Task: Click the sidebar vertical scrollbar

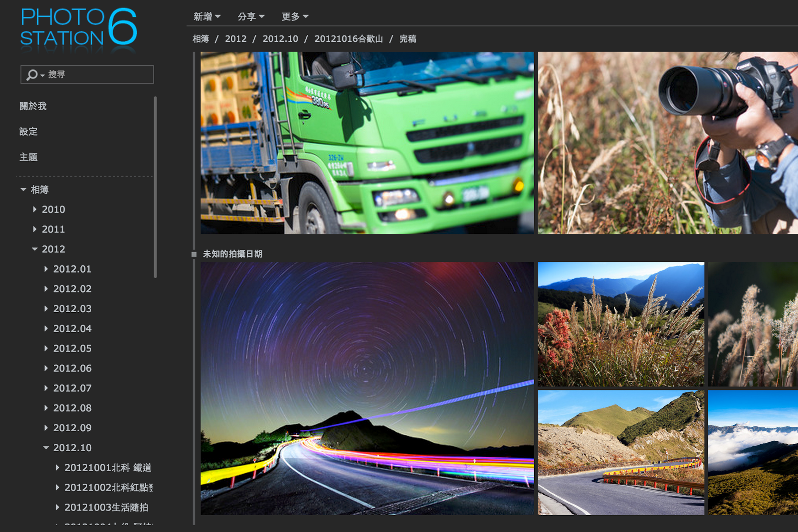Action: point(155,187)
